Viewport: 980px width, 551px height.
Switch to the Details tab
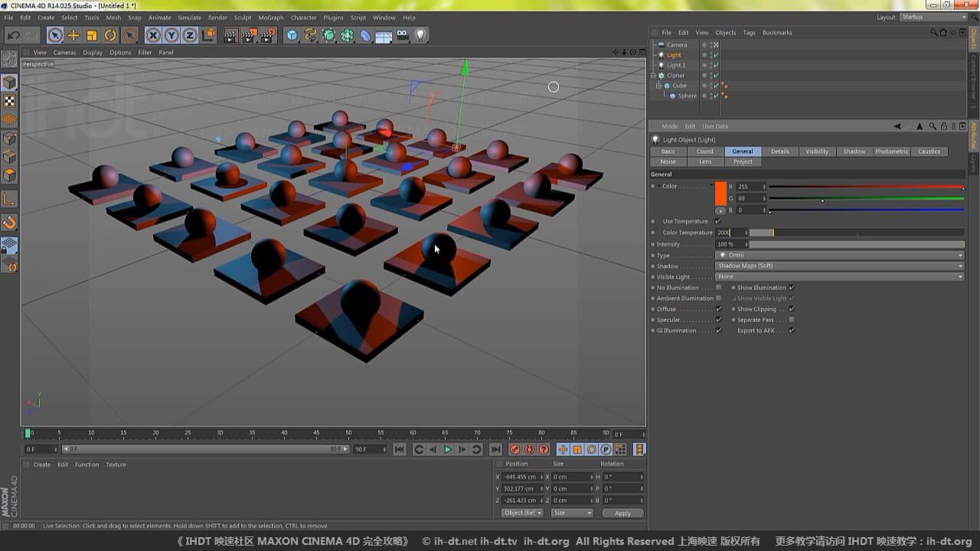pos(779,152)
